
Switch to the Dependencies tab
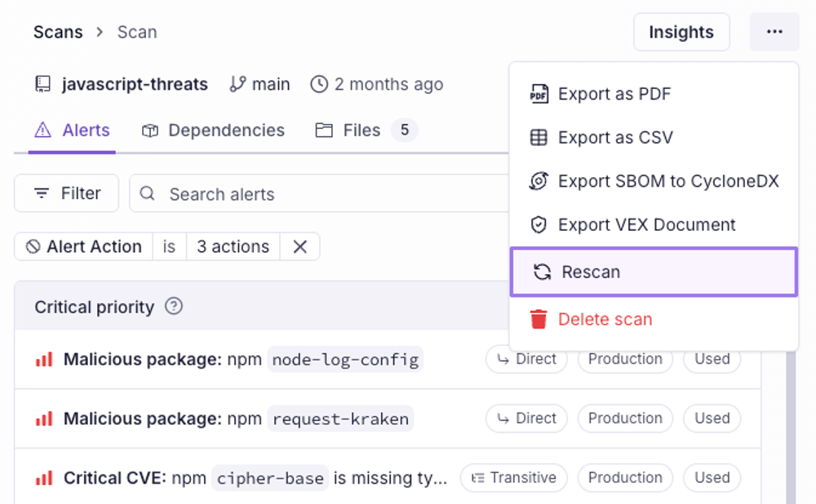pos(213,130)
